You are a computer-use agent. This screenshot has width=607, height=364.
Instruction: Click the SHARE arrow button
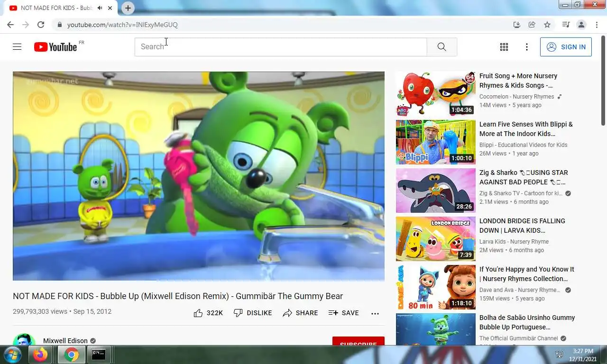click(x=300, y=313)
